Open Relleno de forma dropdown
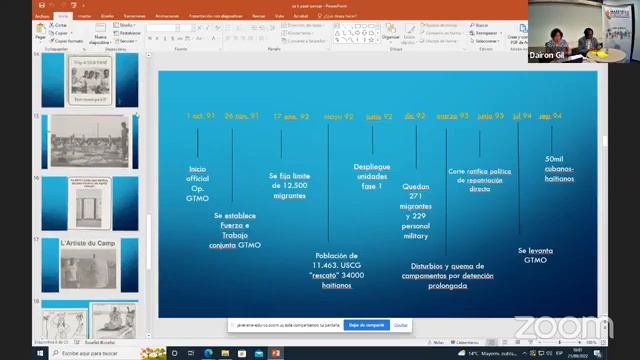Viewport: 640px width, 360px height. tap(440, 25)
